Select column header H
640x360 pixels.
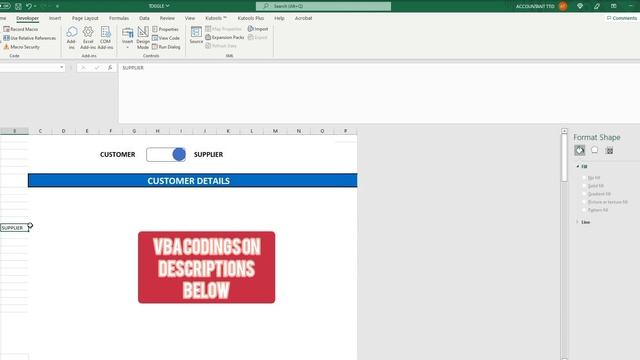click(158, 131)
